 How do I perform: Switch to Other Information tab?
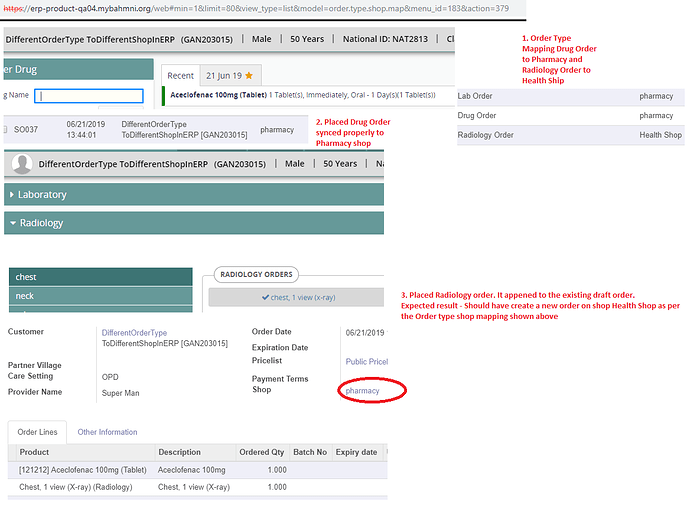[x=107, y=432]
